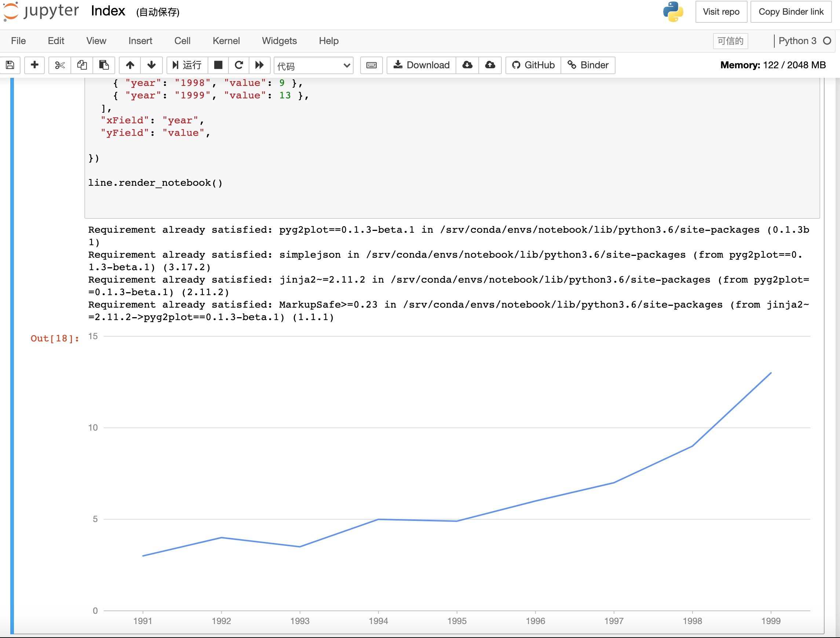Restart kernel and re-run all cells
This screenshot has width=840, height=638.
[x=260, y=65]
